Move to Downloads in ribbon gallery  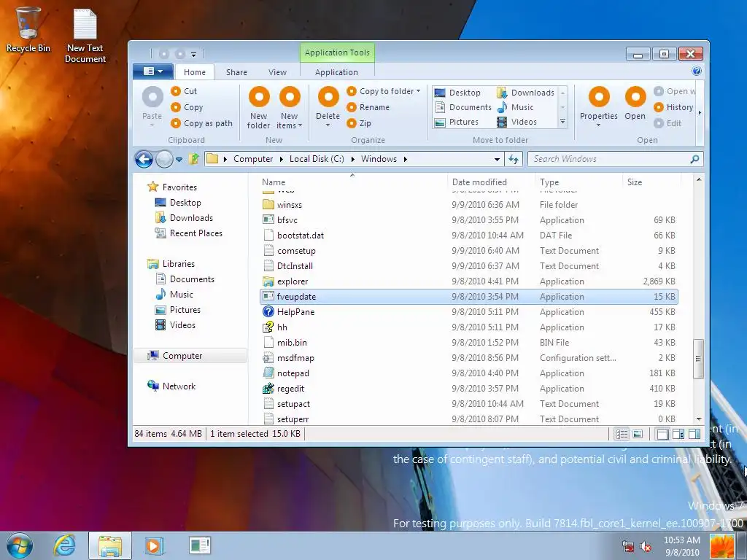526,93
